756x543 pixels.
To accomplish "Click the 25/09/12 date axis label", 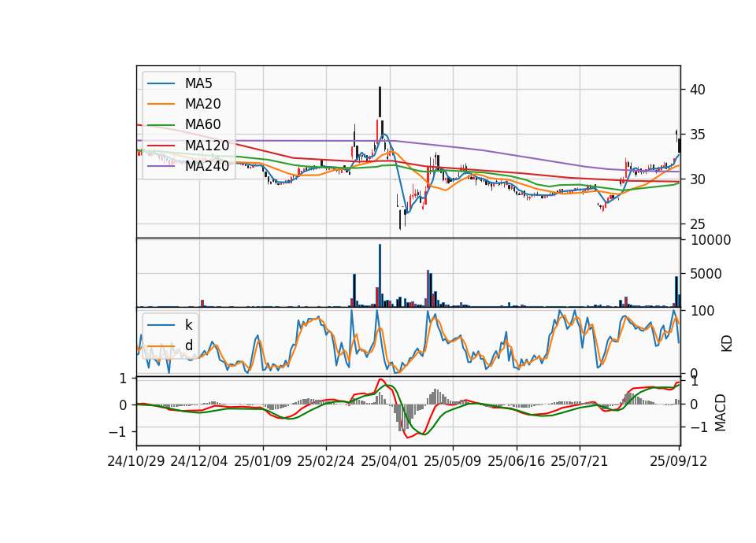I will [679, 461].
